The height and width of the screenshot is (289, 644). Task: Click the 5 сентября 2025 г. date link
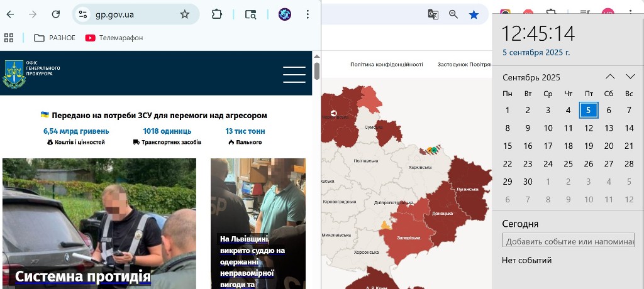coord(536,52)
